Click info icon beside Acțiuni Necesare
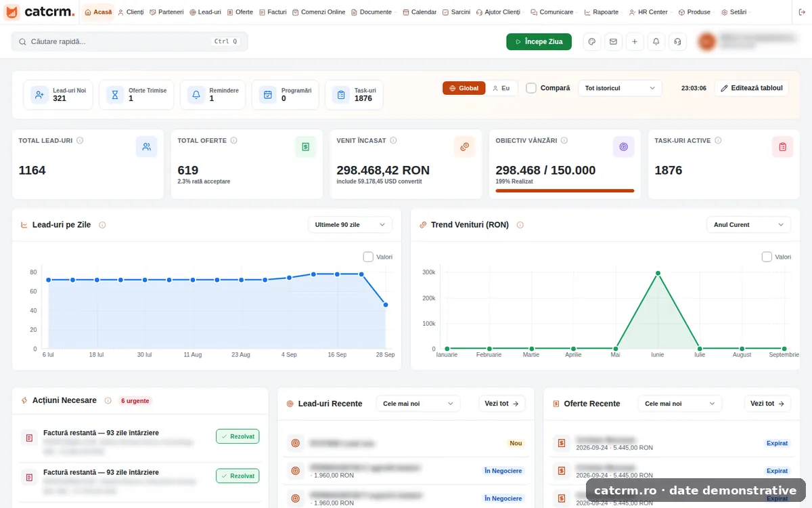 coord(108,400)
